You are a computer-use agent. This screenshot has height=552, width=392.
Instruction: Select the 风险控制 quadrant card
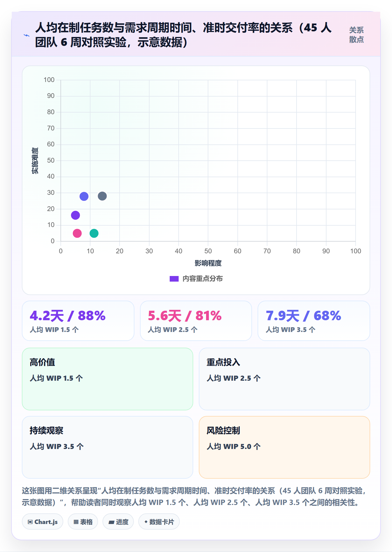pyautogui.click(x=284, y=447)
